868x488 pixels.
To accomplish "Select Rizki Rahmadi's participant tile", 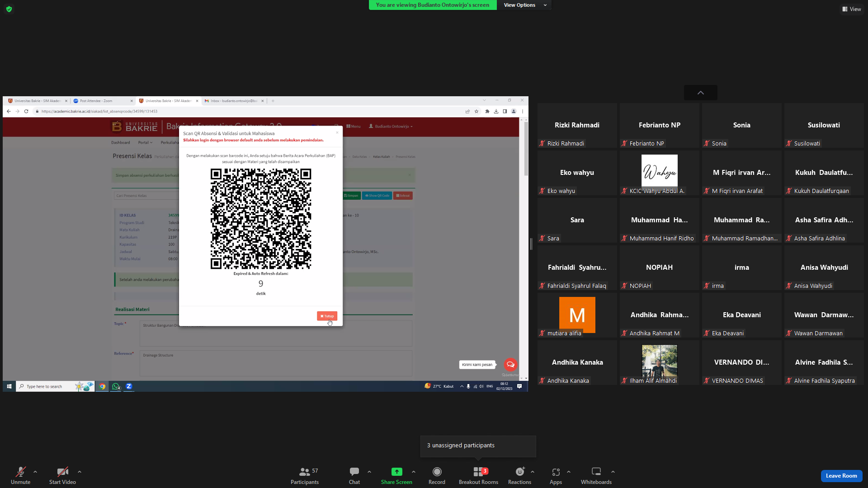I will click(x=577, y=125).
